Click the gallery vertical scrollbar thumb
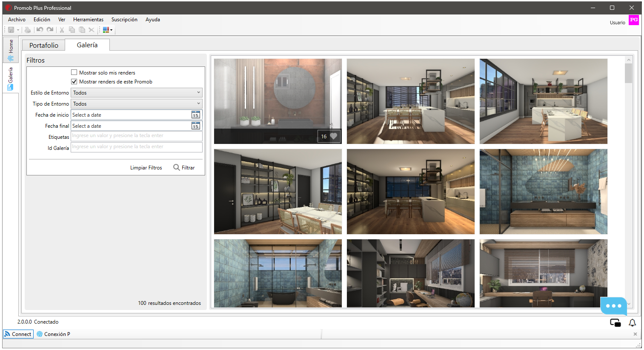This screenshot has width=644, height=350. 628,73
